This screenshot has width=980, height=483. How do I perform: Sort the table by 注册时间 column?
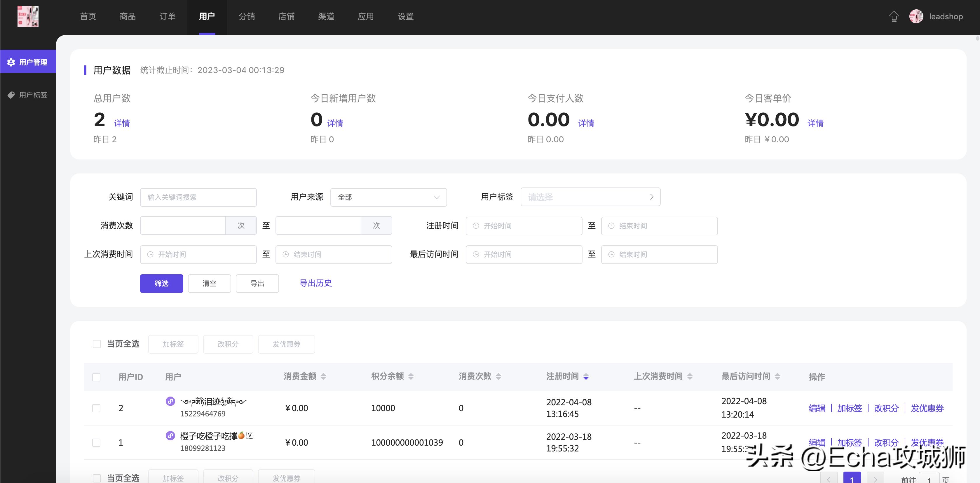585,376
